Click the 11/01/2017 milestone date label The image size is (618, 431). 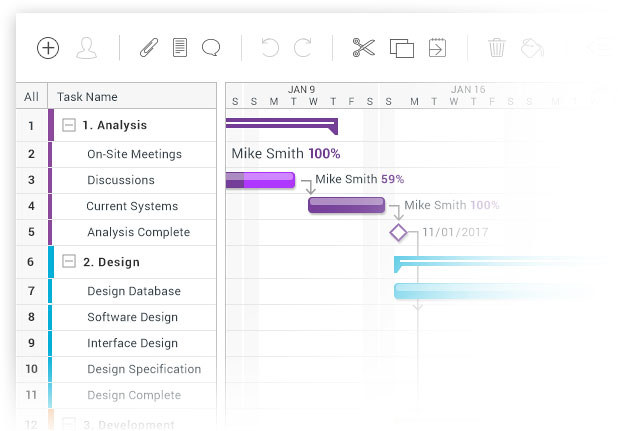[455, 232]
